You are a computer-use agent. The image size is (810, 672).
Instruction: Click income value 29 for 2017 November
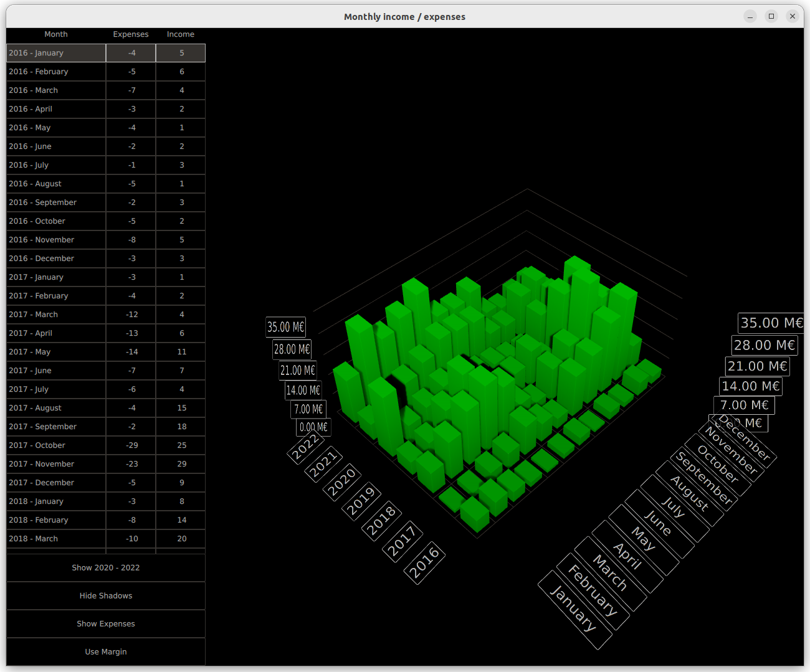pos(181,464)
